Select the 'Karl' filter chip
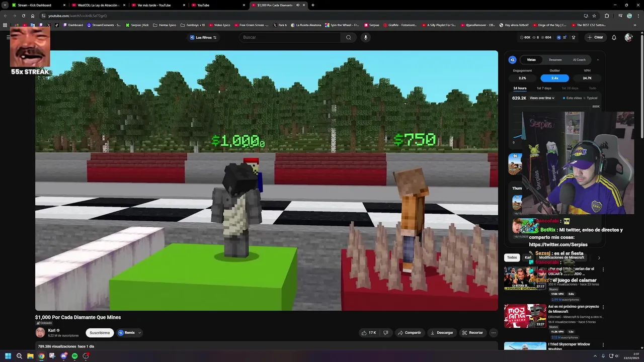The height and width of the screenshot is (362, 644). click(528, 257)
